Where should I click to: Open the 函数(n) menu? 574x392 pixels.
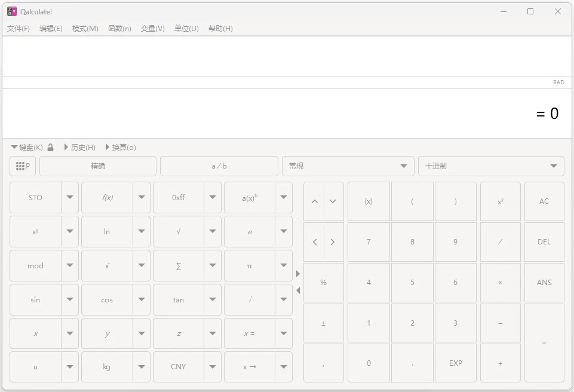119,29
